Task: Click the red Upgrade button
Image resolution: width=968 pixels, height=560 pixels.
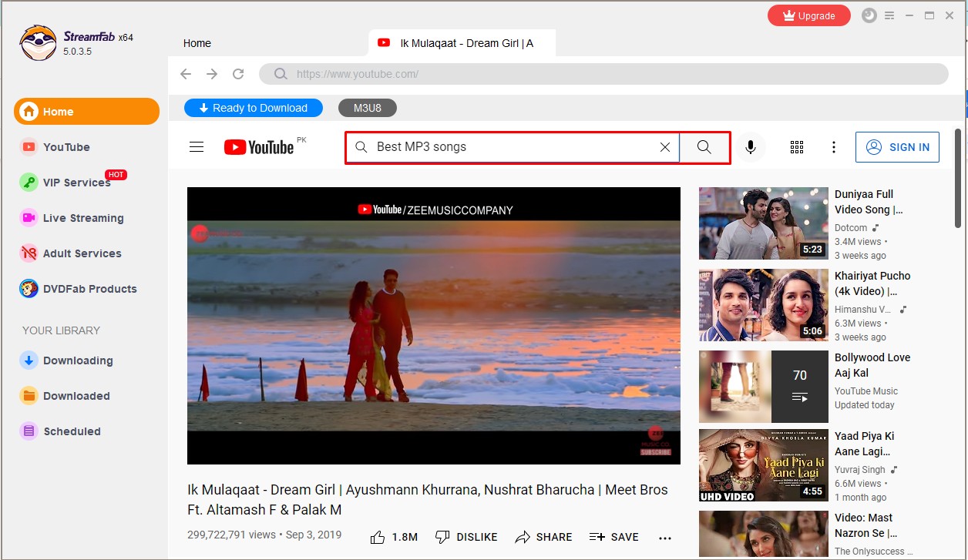Action: tap(809, 15)
